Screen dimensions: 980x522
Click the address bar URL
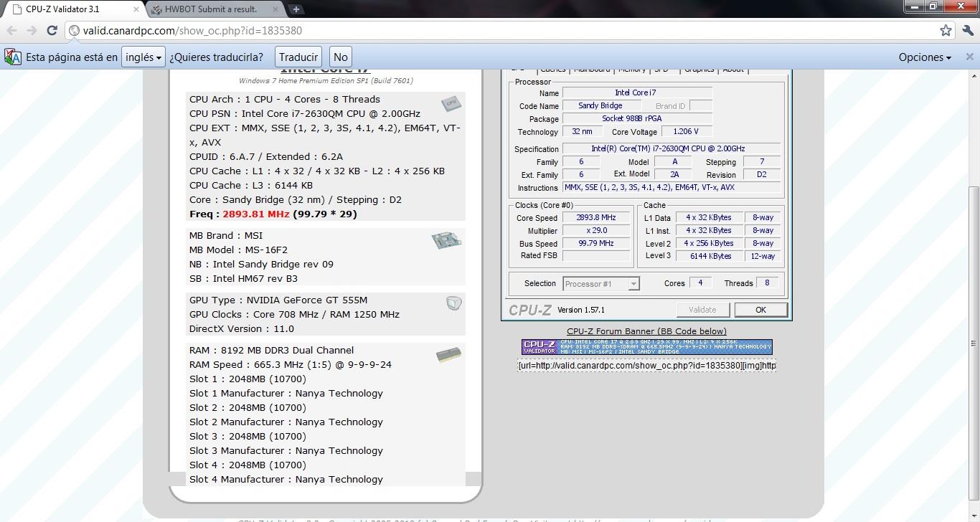click(192, 30)
